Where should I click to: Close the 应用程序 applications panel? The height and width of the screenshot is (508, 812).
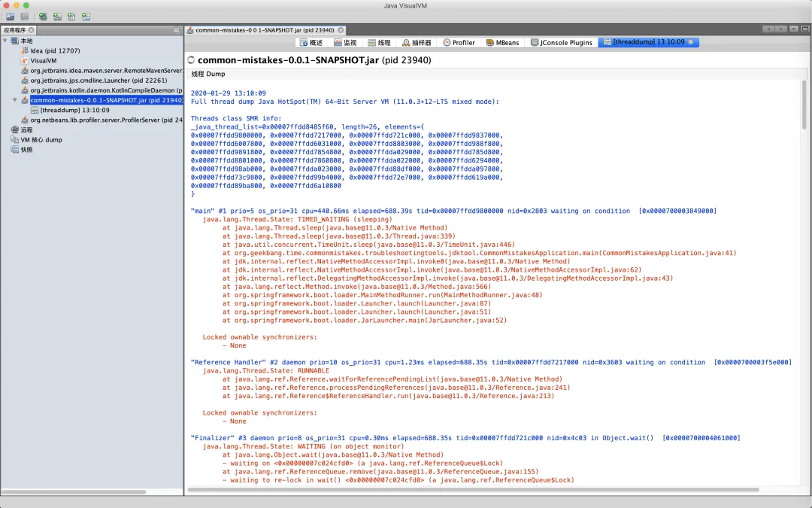point(31,30)
